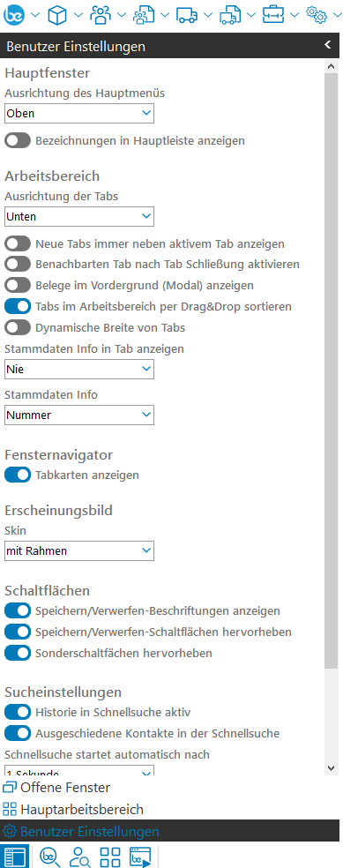Open the cube articles menu icon

pyautogui.click(x=57, y=15)
